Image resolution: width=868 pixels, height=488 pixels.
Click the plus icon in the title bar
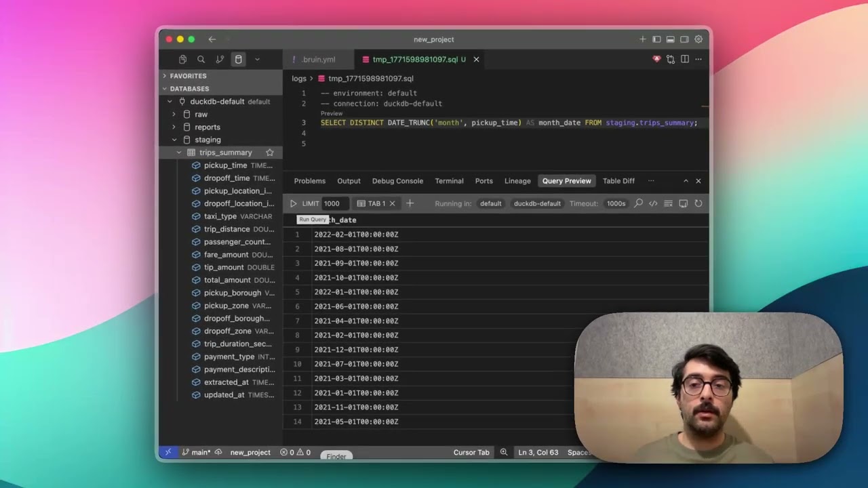pos(642,39)
